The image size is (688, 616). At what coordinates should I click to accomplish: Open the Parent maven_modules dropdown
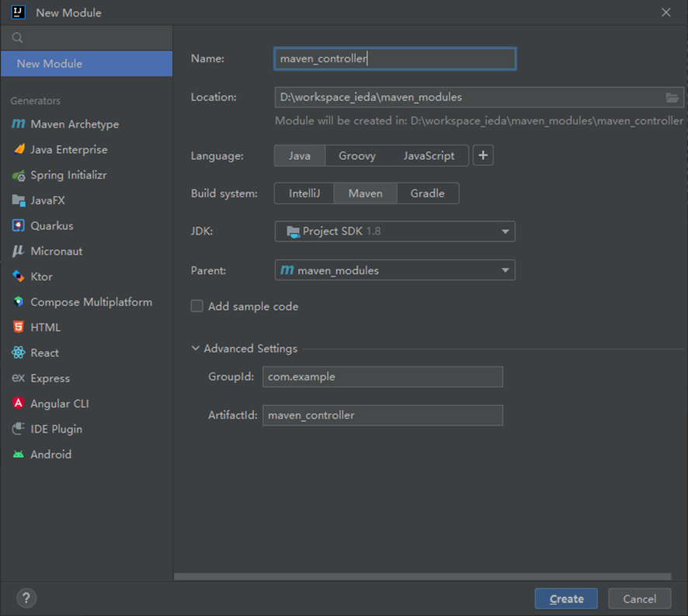point(395,270)
